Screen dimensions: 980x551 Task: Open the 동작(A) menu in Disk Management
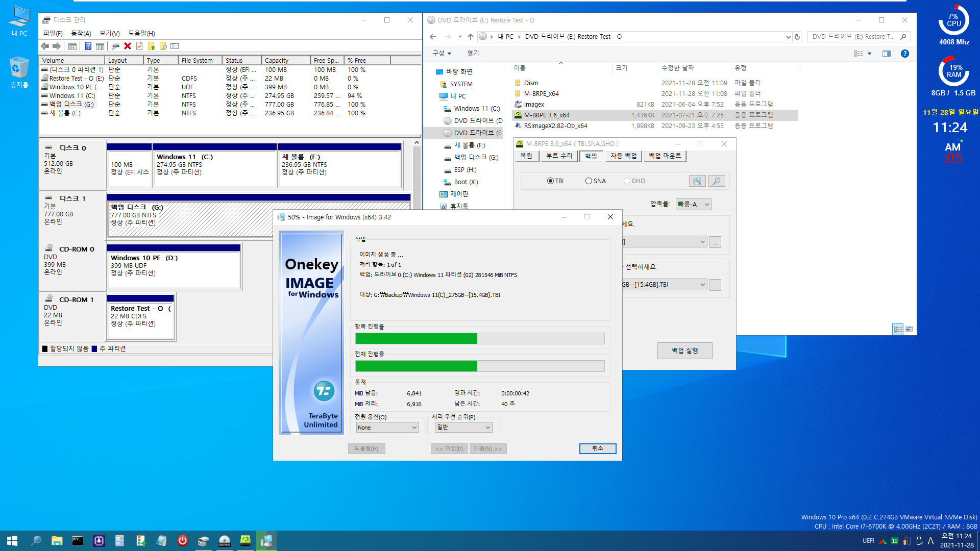pos(81,33)
